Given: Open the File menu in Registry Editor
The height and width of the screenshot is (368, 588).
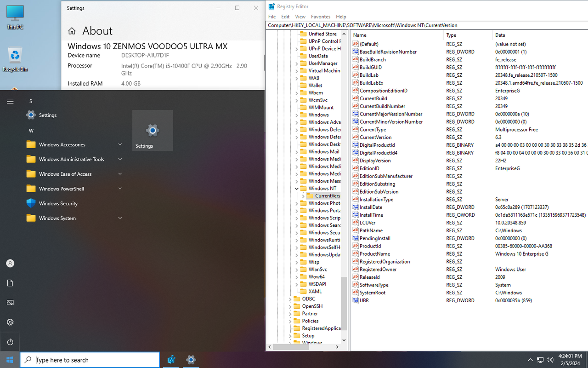Looking at the screenshot, I should (x=272, y=17).
